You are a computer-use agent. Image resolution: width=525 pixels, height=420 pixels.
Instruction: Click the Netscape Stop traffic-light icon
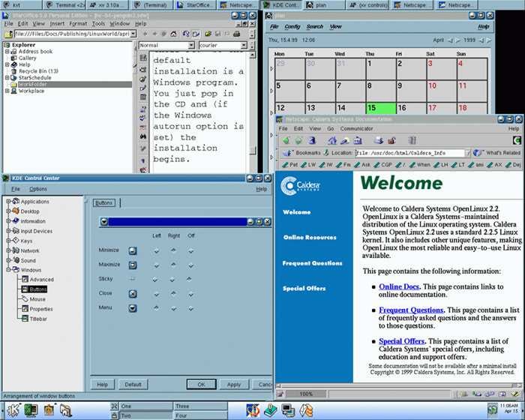412,140
